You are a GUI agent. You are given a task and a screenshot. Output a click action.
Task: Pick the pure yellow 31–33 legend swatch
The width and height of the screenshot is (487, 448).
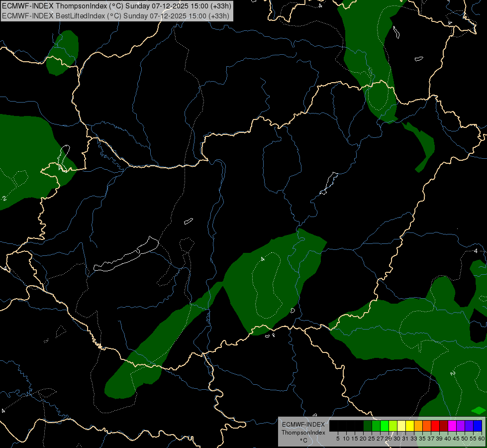click(410, 426)
